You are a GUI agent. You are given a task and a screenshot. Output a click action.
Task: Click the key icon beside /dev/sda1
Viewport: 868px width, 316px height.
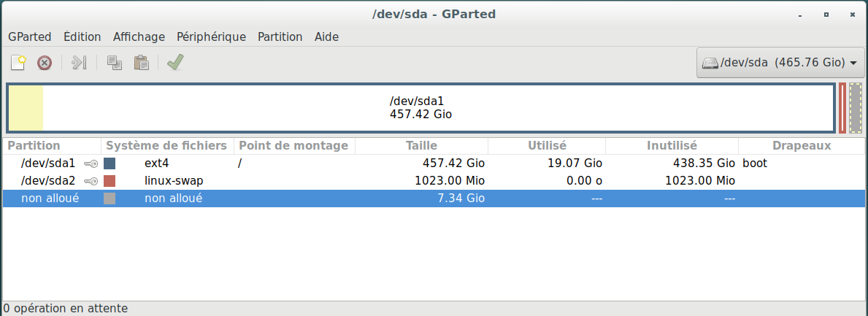coord(91,163)
